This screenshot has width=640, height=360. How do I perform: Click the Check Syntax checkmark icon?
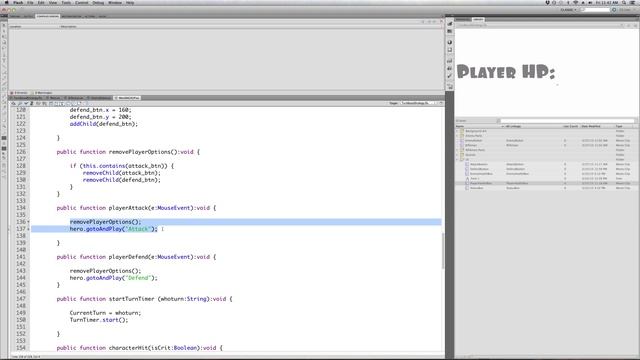point(25,104)
